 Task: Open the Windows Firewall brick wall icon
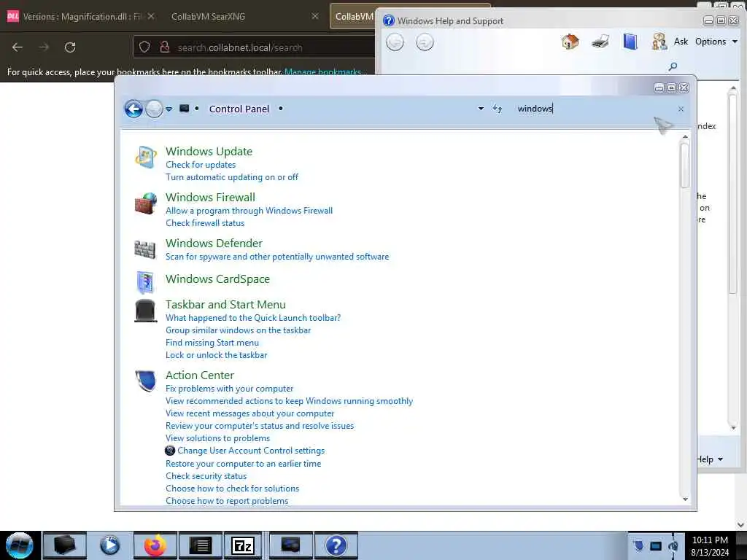[146, 203]
